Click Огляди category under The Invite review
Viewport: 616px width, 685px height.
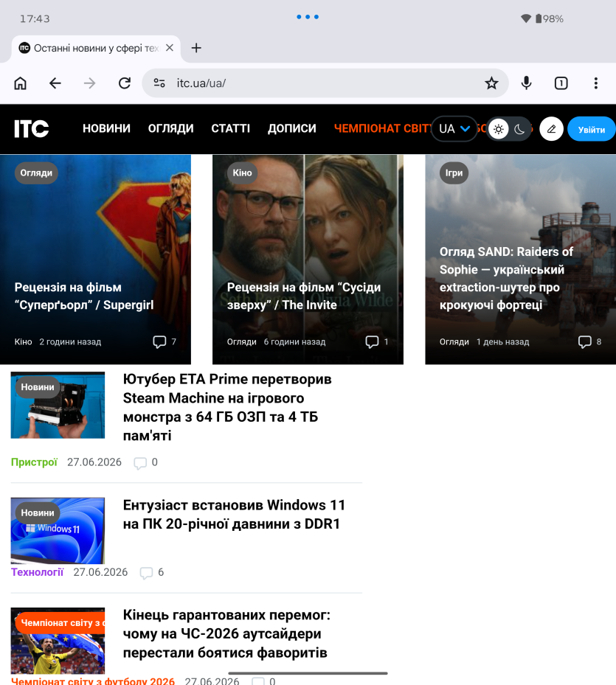241,341
